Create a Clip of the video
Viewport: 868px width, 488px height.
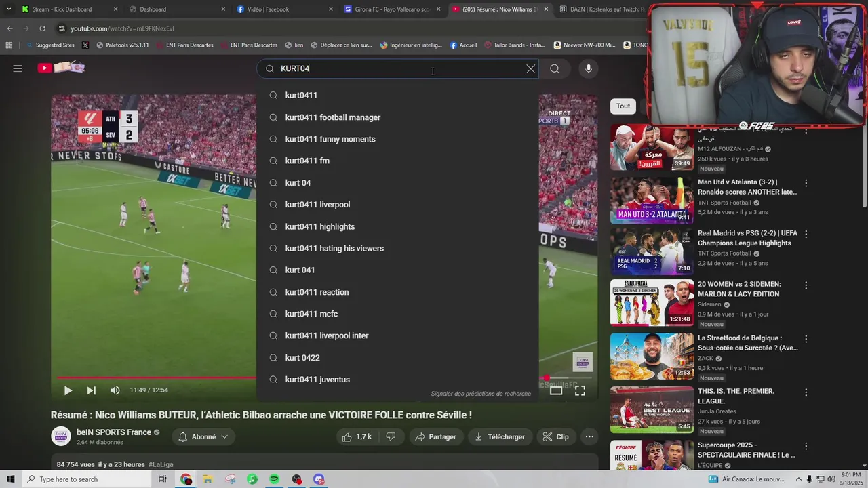coord(555,437)
